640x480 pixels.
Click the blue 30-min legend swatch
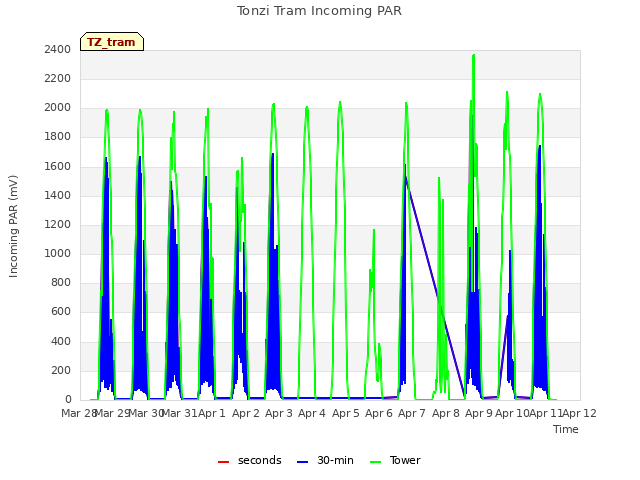302,462
